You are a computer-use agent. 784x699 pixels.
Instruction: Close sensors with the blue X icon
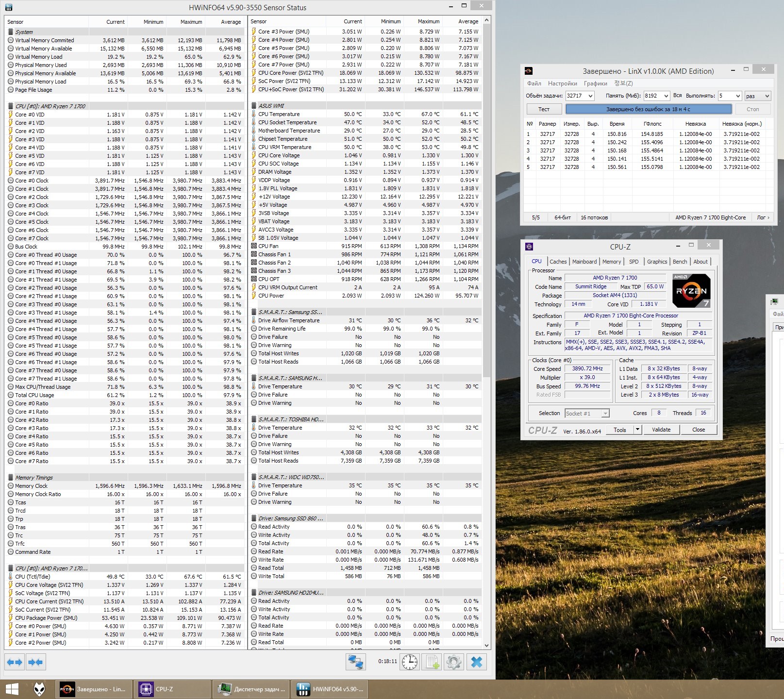click(x=477, y=662)
